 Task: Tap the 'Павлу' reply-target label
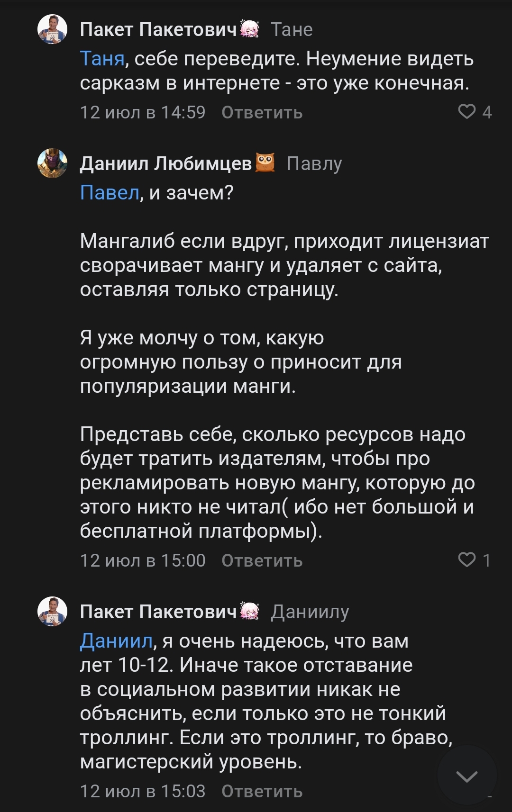pyautogui.click(x=314, y=163)
